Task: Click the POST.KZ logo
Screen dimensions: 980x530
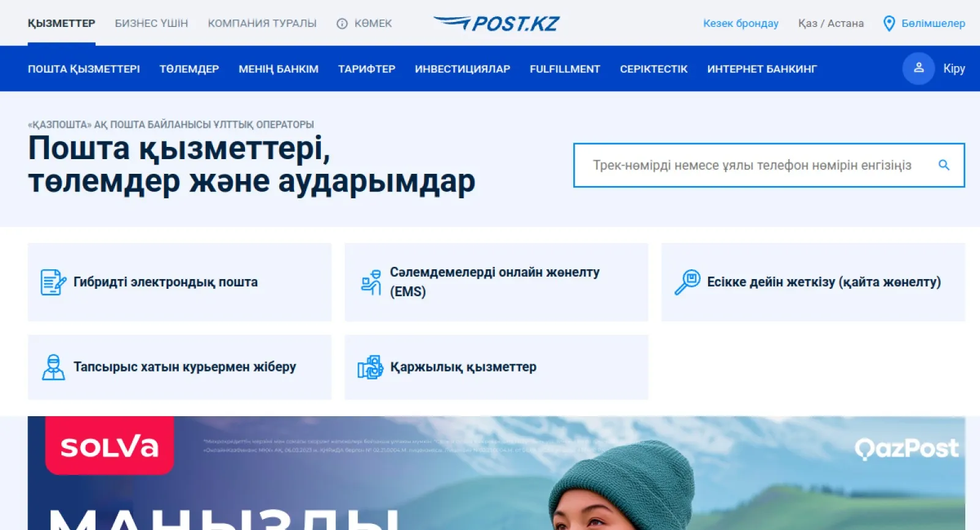Action: (x=496, y=23)
